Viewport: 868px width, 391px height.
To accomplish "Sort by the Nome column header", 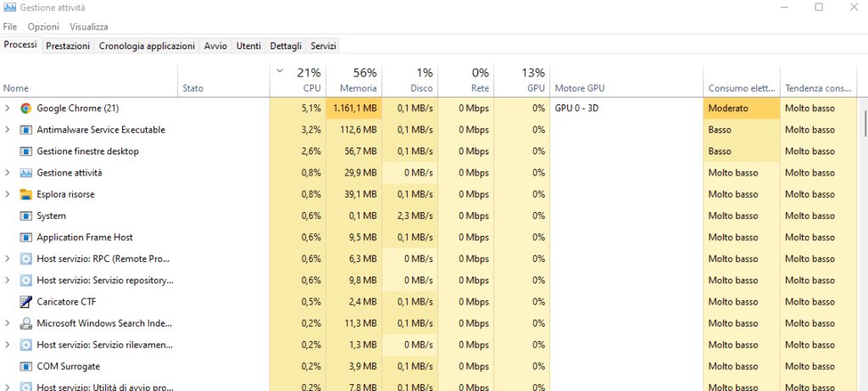I will coord(16,88).
